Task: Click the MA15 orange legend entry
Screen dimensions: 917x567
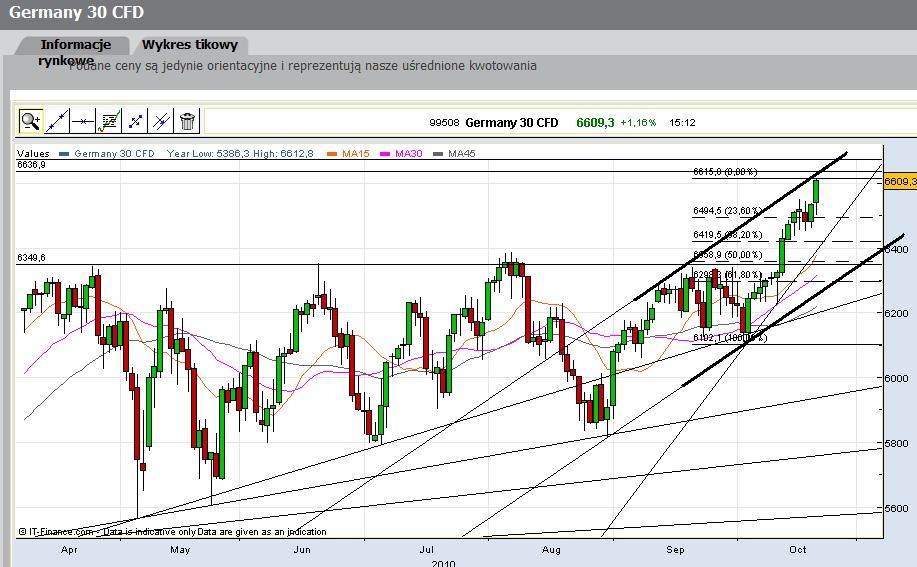Action: [349, 154]
